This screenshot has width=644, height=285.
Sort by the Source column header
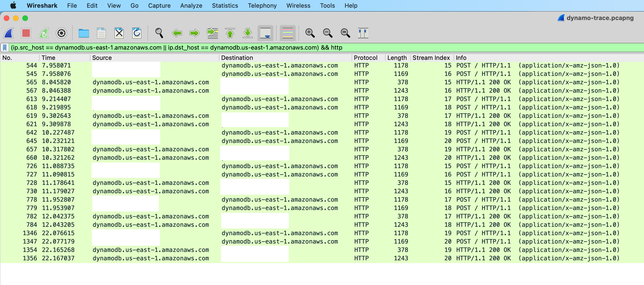point(155,58)
